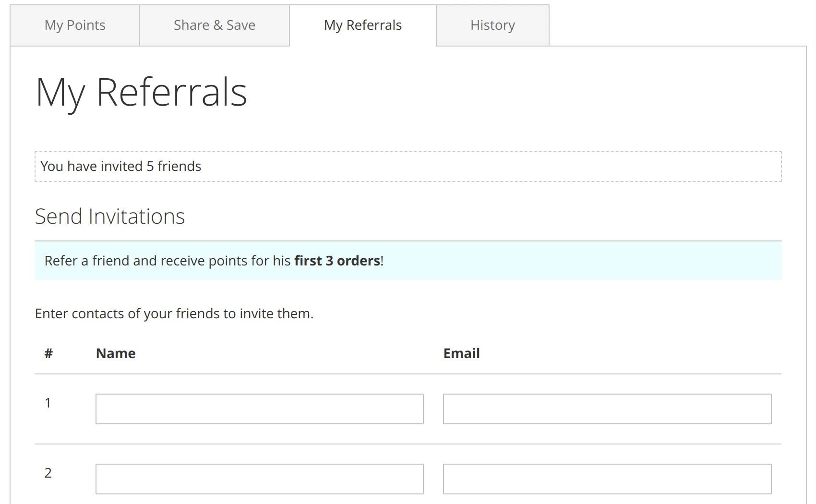Viewport: 816px width, 504px height.
Task: Click the '#' column header
Action: [48, 353]
